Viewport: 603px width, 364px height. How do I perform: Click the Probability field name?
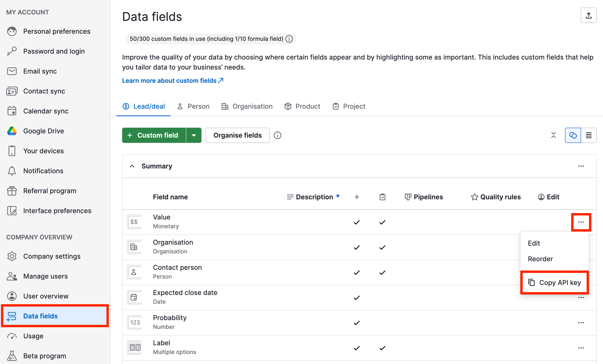coord(170,318)
